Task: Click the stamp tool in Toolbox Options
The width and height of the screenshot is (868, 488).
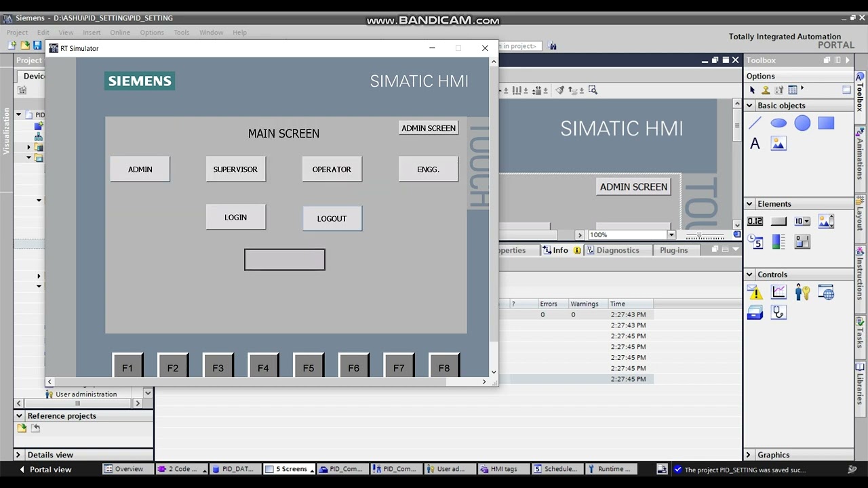Action: click(x=766, y=89)
